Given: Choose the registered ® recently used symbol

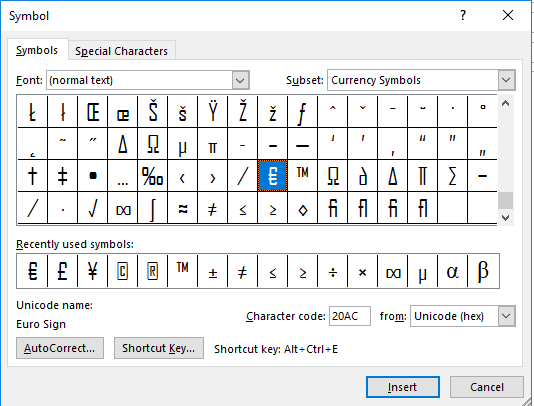Looking at the screenshot, I should tap(153, 271).
